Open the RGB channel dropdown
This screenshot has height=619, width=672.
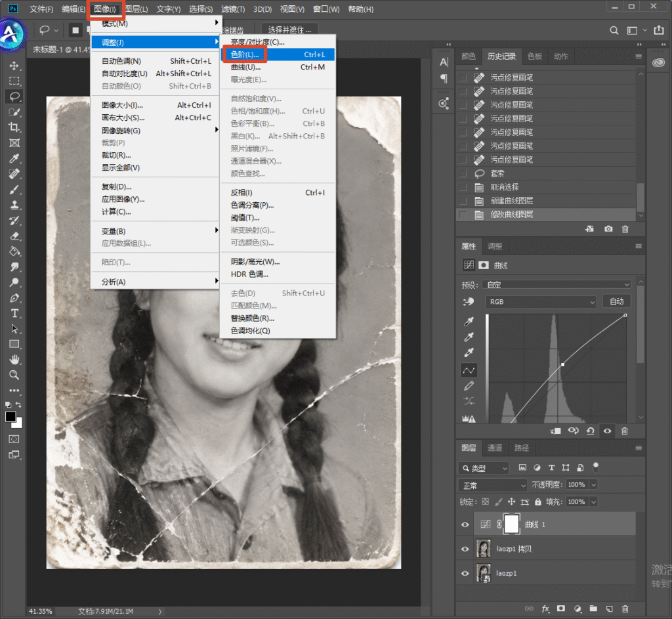point(541,302)
